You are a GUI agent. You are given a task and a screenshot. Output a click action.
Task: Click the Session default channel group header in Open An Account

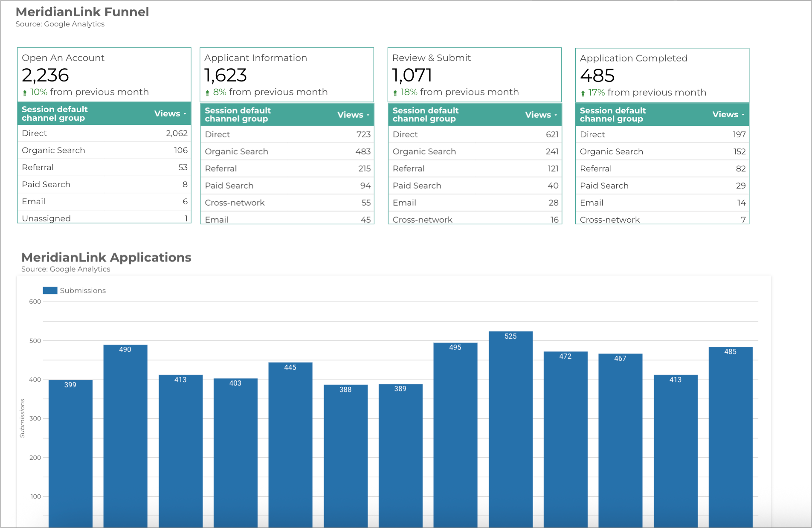point(55,113)
